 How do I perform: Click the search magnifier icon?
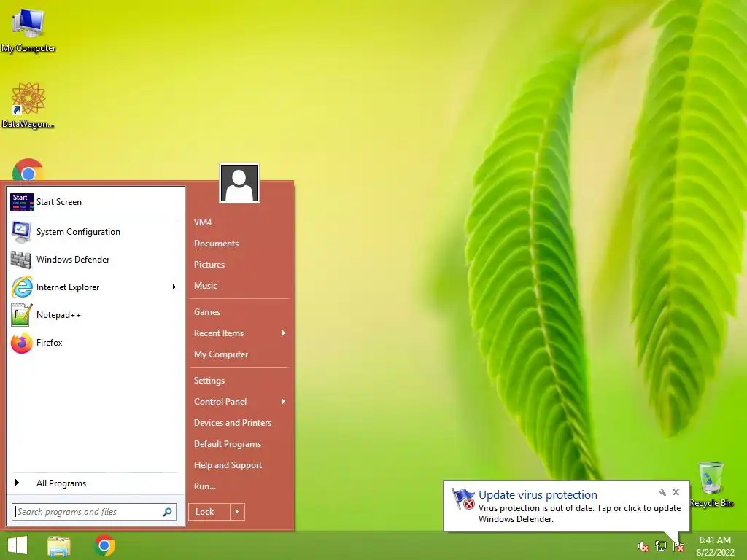pos(167,512)
